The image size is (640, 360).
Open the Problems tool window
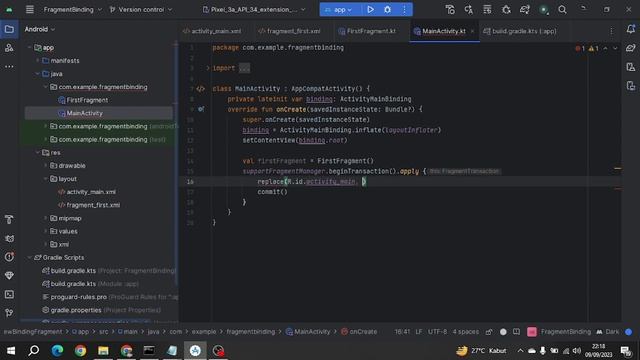click(9, 257)
